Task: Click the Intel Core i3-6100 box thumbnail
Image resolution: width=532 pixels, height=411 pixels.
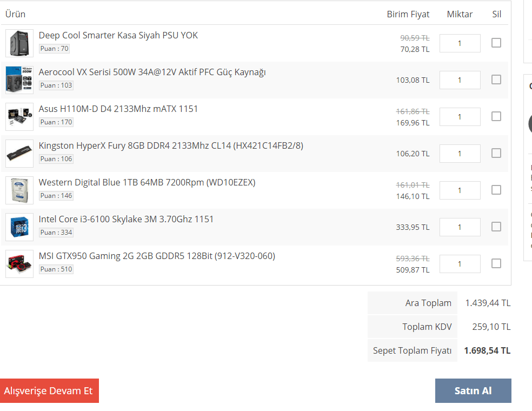Action: pyautogui.click(x=19, y=227)
